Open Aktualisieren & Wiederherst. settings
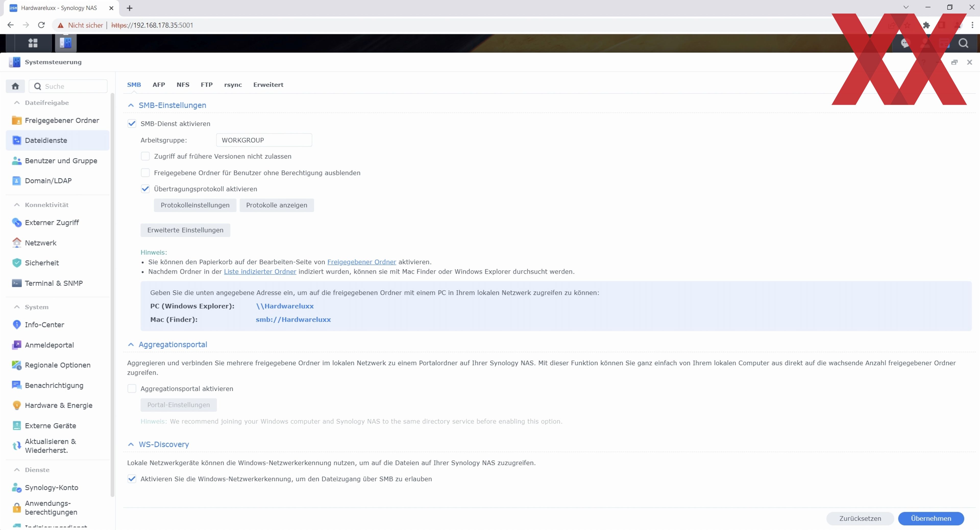 coord(57,446)
